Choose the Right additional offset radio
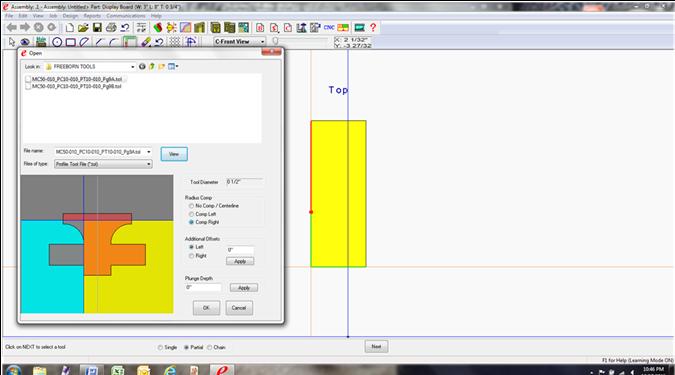Screen dimensions: 675x375 (192, 256)
